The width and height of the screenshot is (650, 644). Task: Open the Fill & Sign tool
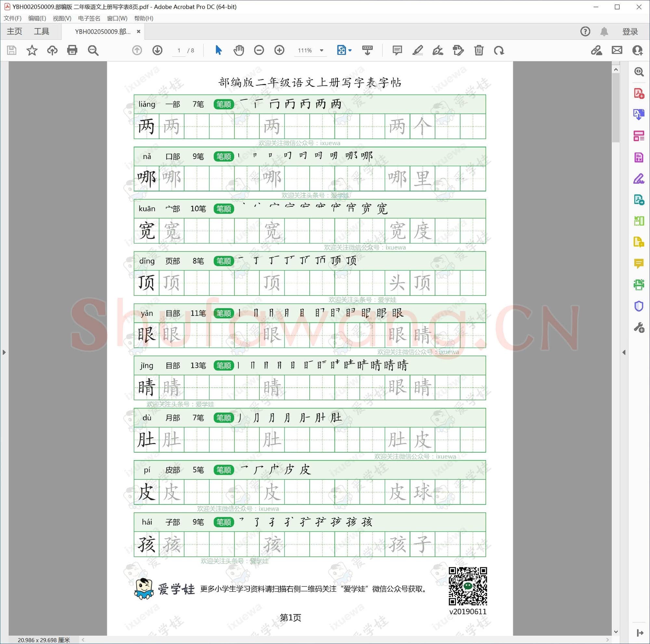click(x=639, y=180)
